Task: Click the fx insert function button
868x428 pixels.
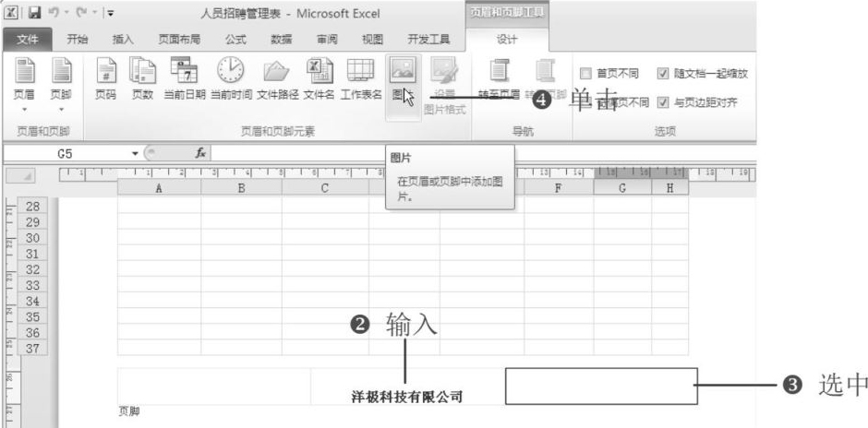Action: 199,153
